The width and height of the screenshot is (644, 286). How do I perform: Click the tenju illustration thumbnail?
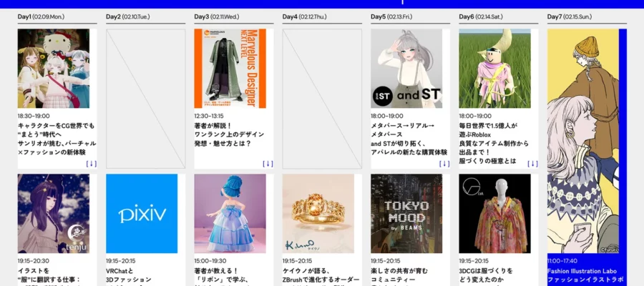point(54,213)
